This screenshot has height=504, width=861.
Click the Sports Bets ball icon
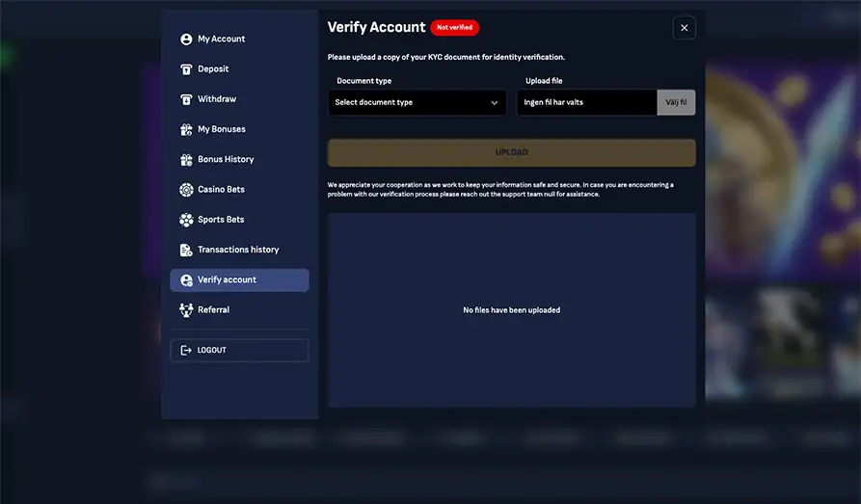(x=186, y=220)
